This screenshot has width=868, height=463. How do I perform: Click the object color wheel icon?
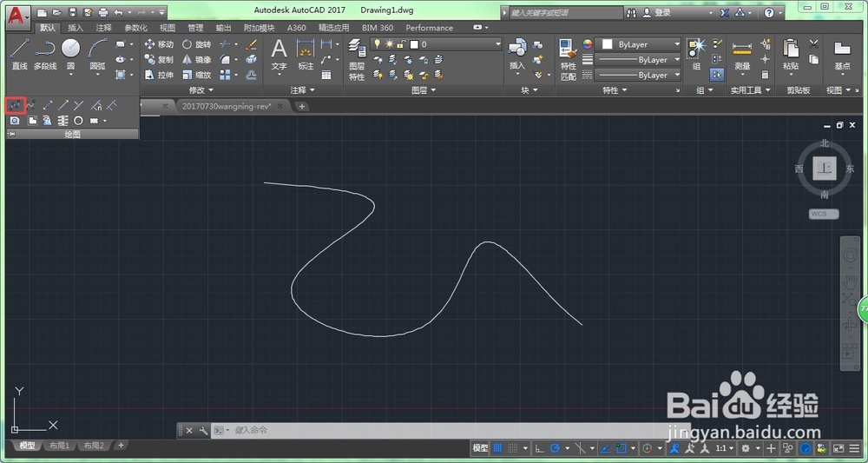(588, 44)
